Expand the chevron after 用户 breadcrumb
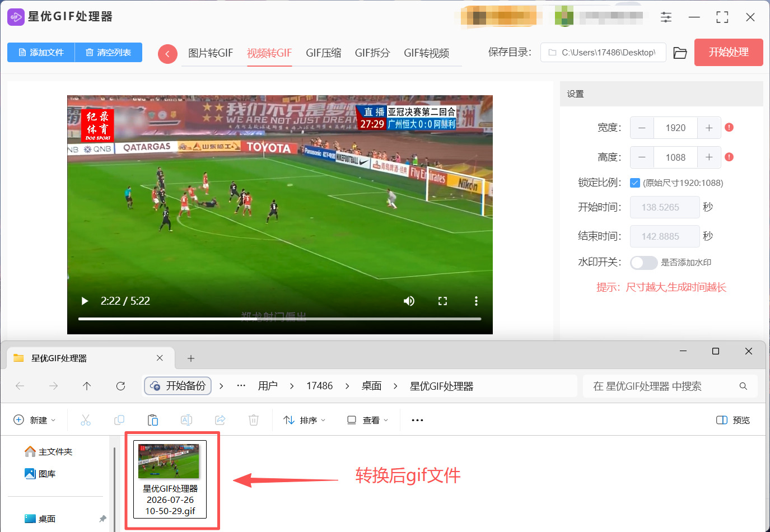 coord(292,386)
